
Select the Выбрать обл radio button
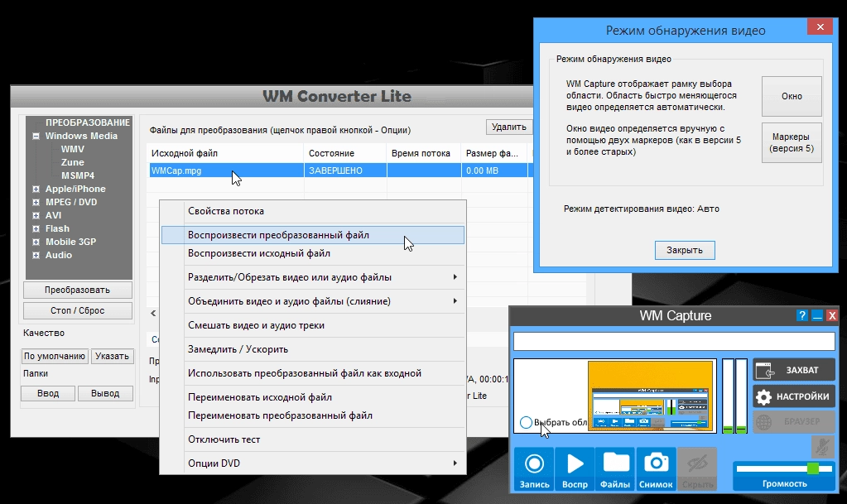526,422
